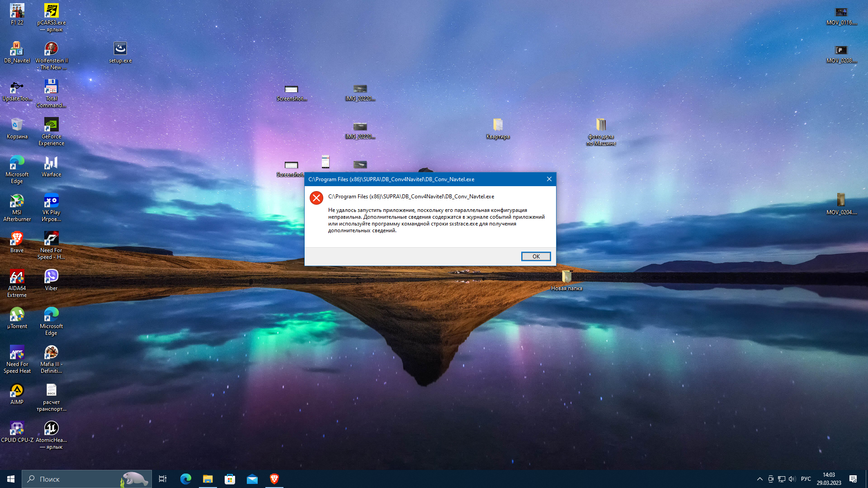Select the AIDA64 Extreme shortcut
The width and height of the screenshot is (868, 488).
point(17,277)
